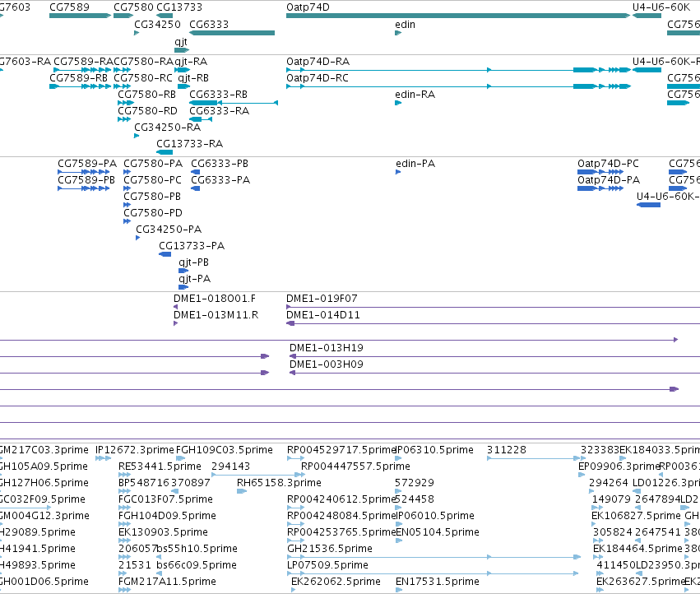Click the Oatp74D-PC protein label
The height and width of the screenshot is (594, 700).
tap(608, 164)
